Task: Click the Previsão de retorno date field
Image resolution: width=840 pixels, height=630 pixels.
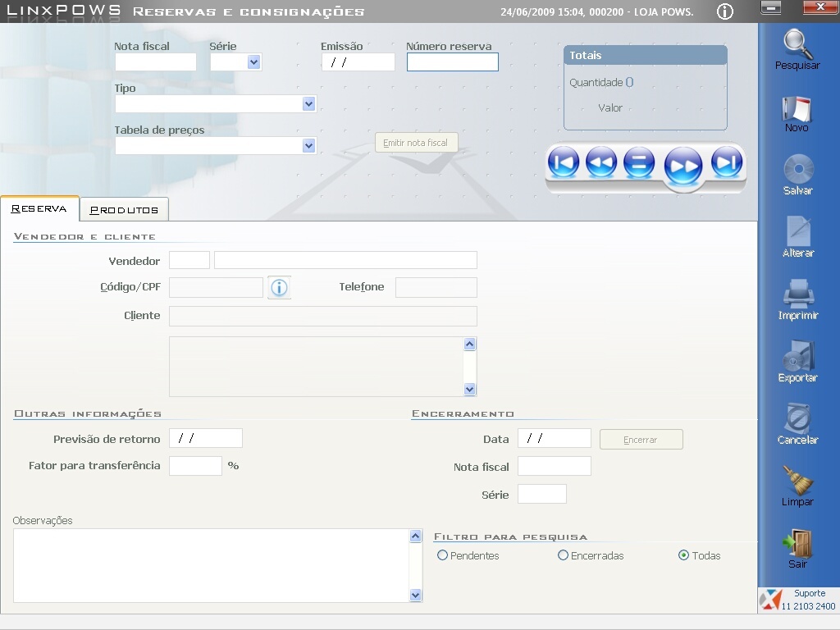Action: click(x=206, y=438)
